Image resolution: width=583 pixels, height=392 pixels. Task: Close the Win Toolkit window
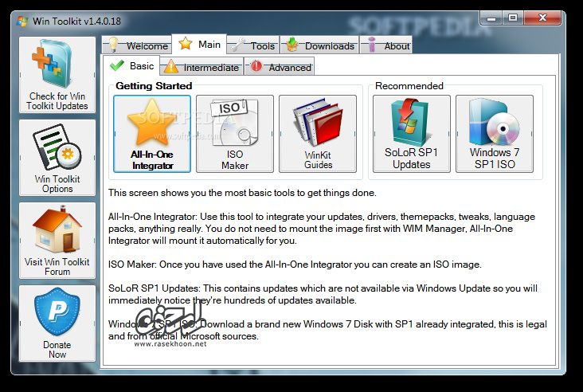(542, 18)
